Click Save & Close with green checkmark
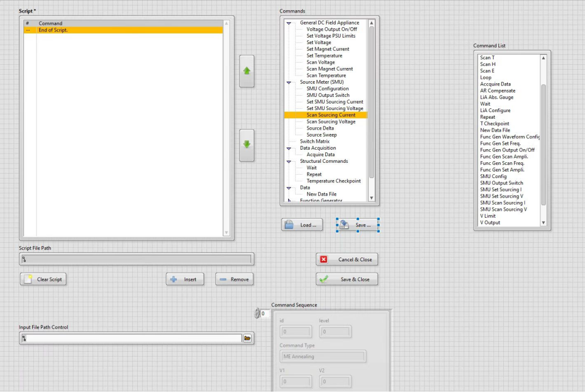This screenshot has height=392, width=585. click(347, 279)
